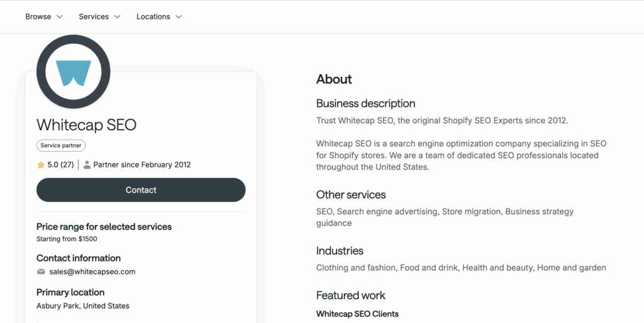Open the Browse menu

coord(44,17)
